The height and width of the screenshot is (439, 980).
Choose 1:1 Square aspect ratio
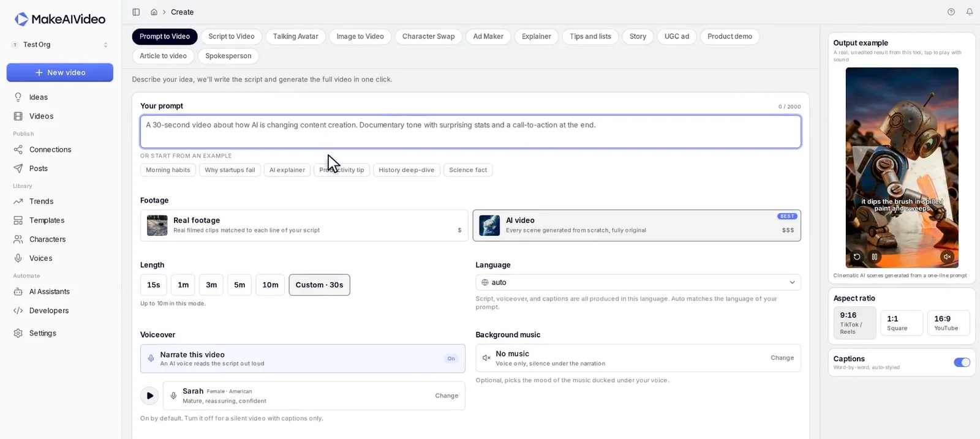click(x=902, y=323)
